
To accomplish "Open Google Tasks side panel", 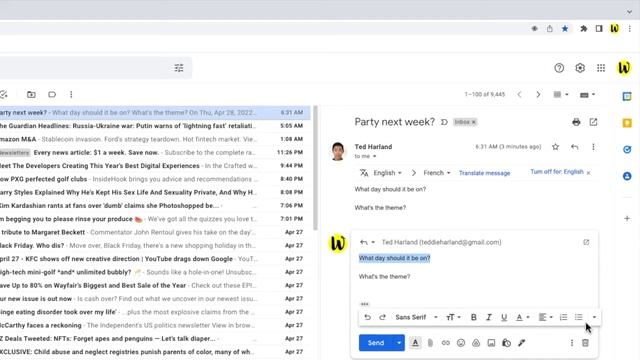I will click(627, 149).
